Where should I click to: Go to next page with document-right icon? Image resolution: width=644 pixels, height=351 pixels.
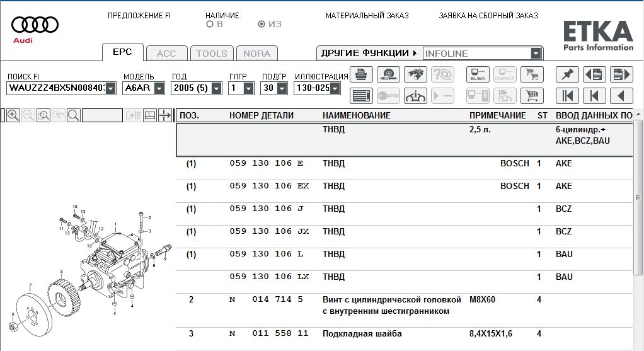pos(621,74)
